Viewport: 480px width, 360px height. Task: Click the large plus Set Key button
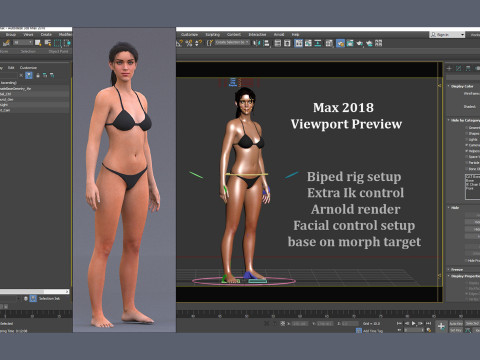pyautogui.click(x=441, y=326)
